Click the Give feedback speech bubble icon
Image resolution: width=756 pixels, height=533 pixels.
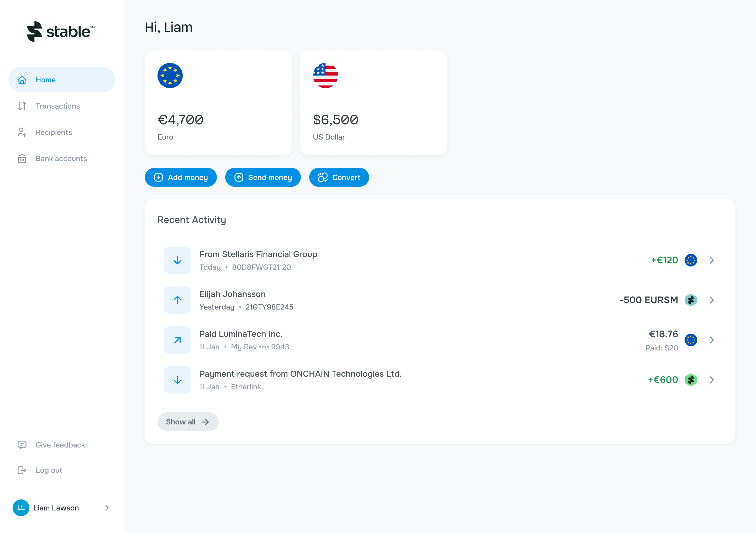[22, 445]
